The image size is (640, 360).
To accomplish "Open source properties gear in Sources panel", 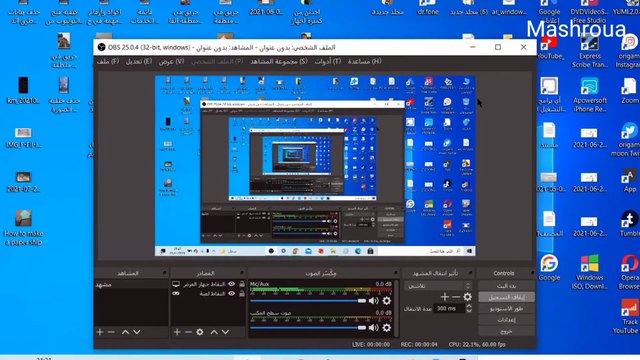I will (x=200, y=332).
